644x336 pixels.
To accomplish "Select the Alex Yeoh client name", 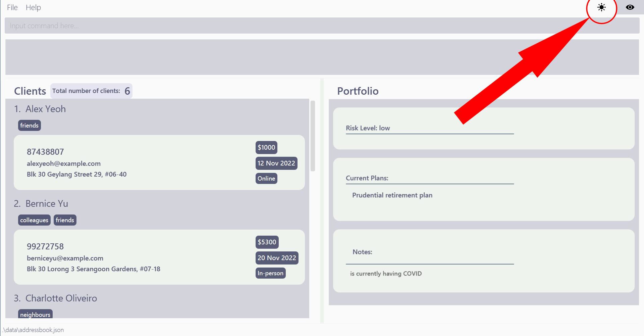I will click(46, 109).
